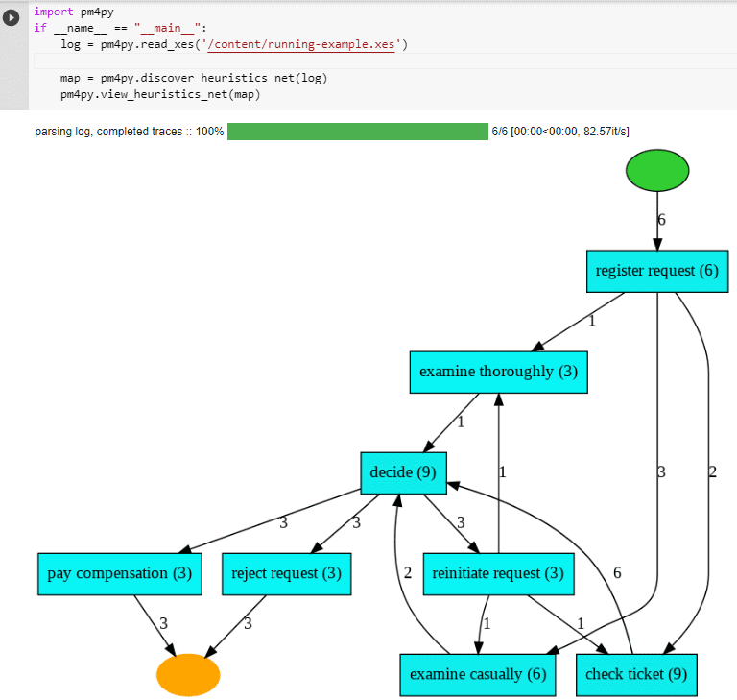This screenshot has height=700, width=737.
Task: Click 'parsing log, completed traces' text
Action: [x=108, y=132]
